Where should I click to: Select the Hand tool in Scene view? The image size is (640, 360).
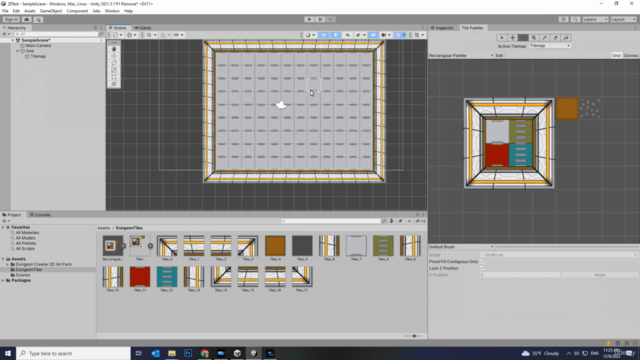[114, 49]
